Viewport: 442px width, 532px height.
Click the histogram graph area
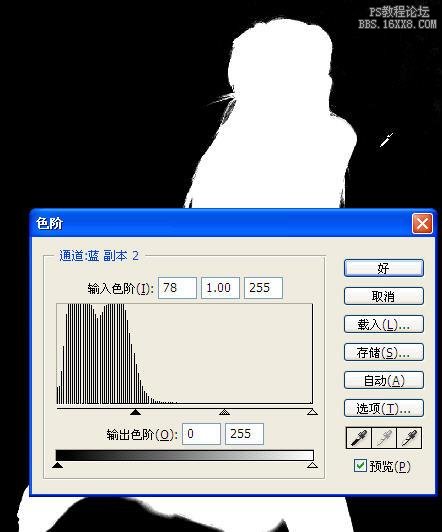[x=185, y=354]
